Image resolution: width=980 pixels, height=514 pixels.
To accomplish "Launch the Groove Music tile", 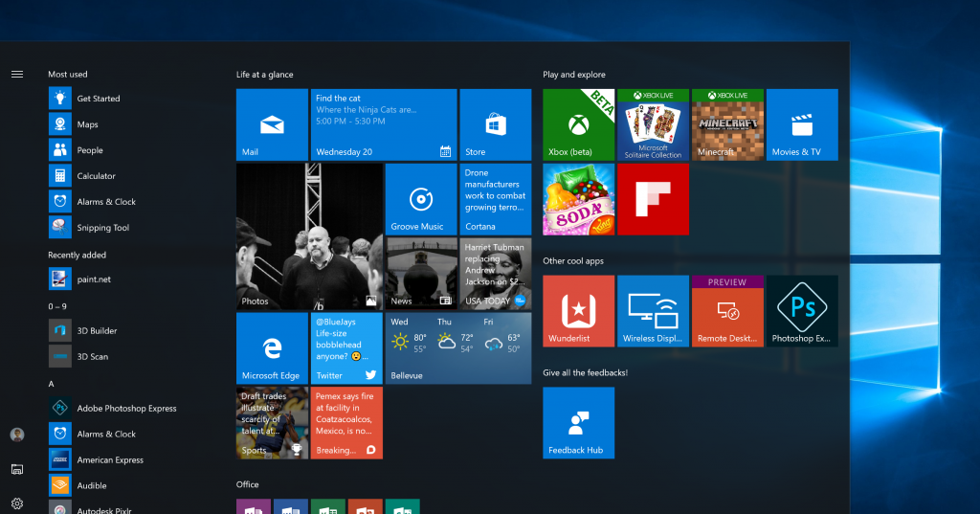I will [x=421, y=199].
